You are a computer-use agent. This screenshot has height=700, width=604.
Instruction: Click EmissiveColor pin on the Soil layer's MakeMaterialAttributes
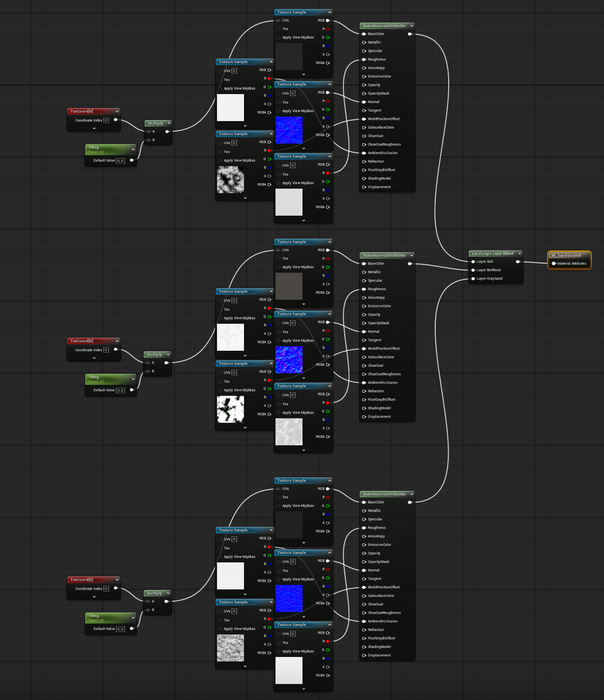[x=364, y=77]
